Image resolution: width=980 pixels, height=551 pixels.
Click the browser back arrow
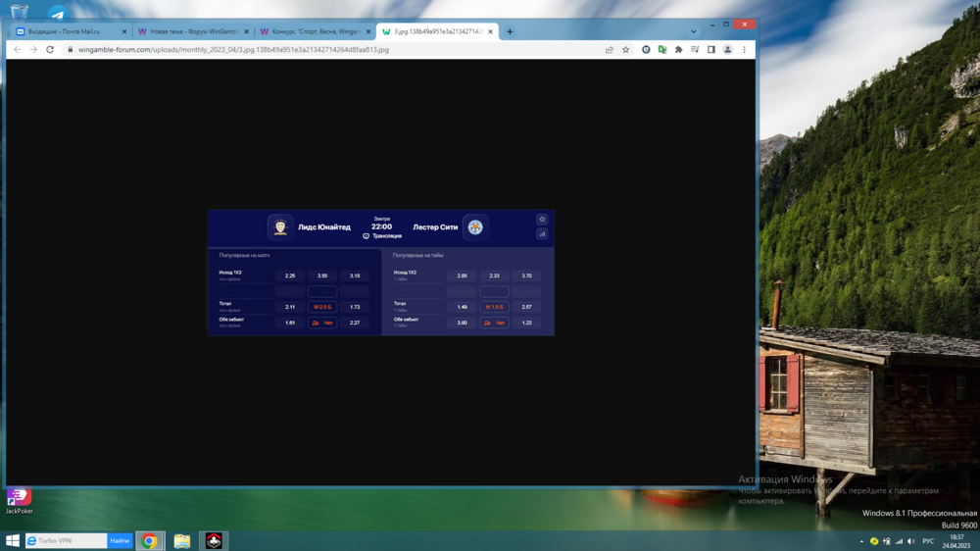(17, 49)
